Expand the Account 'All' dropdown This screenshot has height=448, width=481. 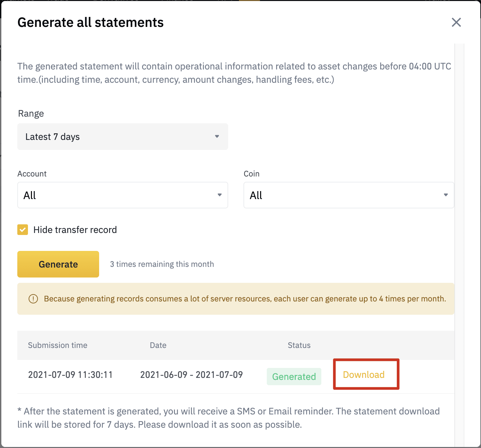tap(122, 195)
